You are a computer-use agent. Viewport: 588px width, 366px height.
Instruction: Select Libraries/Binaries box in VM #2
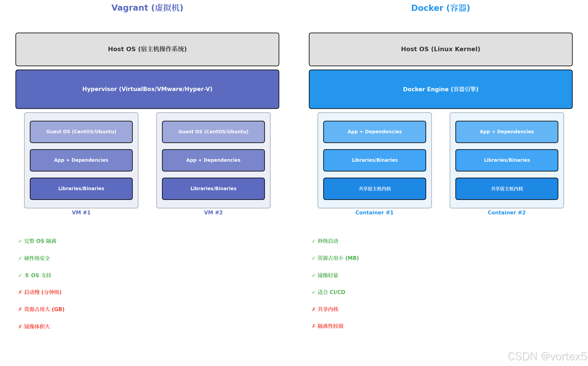click(x=213, y=189)
